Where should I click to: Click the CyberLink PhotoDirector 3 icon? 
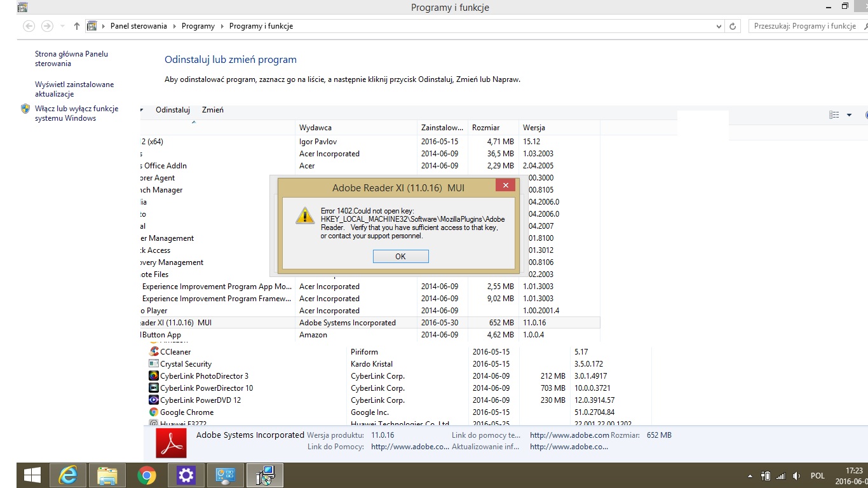click(154, 376)
